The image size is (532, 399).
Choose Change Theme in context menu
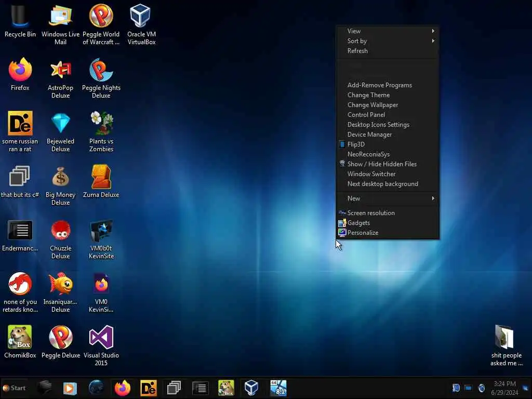[x=388, y=95]
